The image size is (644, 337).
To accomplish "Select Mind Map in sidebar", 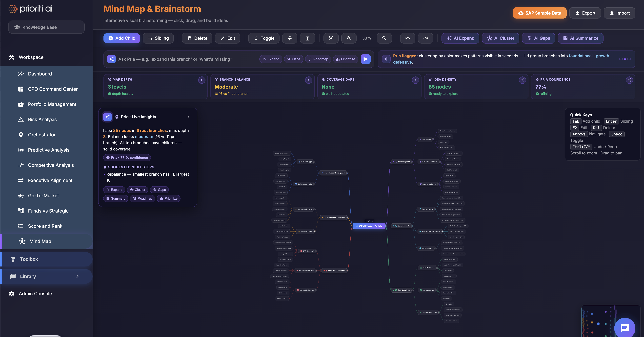I will point(46,241).
